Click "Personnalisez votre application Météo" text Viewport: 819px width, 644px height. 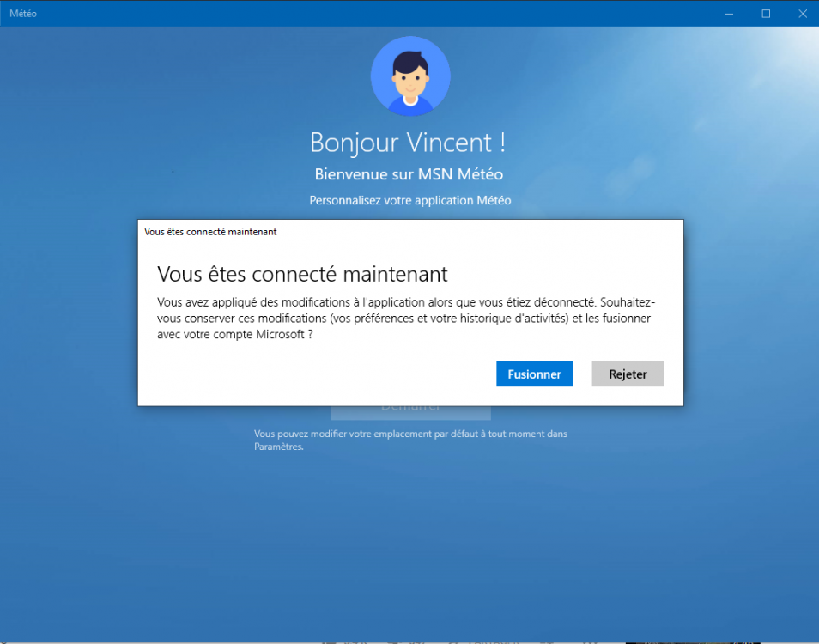tap(410, 201)
